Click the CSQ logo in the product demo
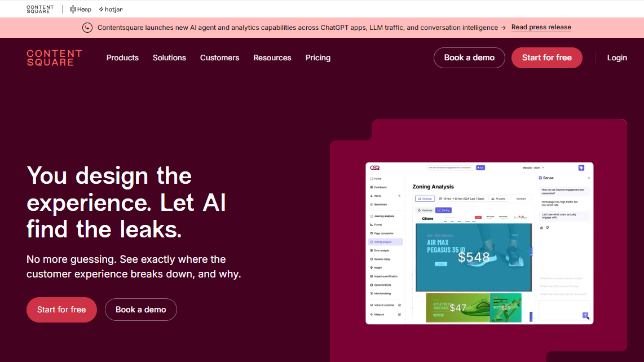This screenshot has height=362, width=644. 374,167
